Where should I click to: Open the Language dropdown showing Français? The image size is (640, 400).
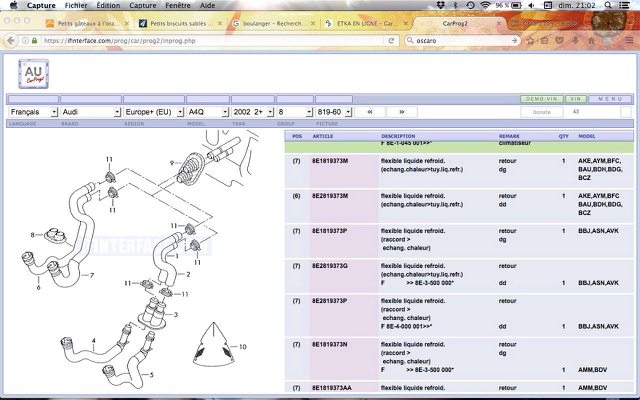pyautogui.click(x=33, y=112)
